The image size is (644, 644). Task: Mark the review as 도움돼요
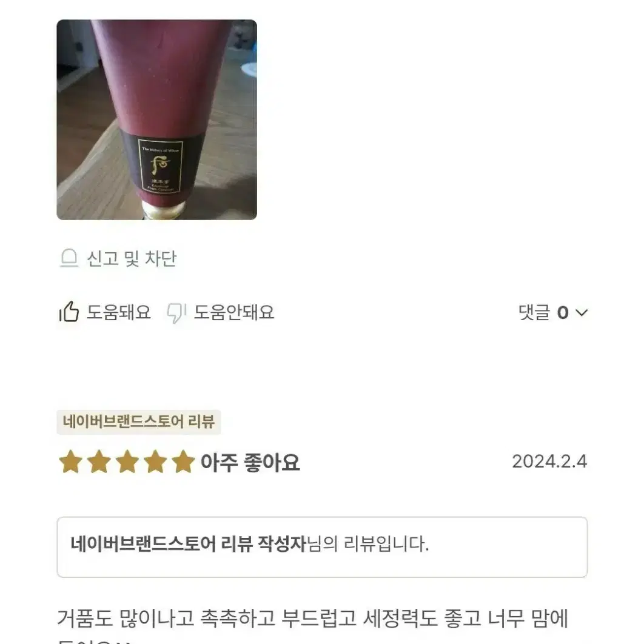point(105,312)
